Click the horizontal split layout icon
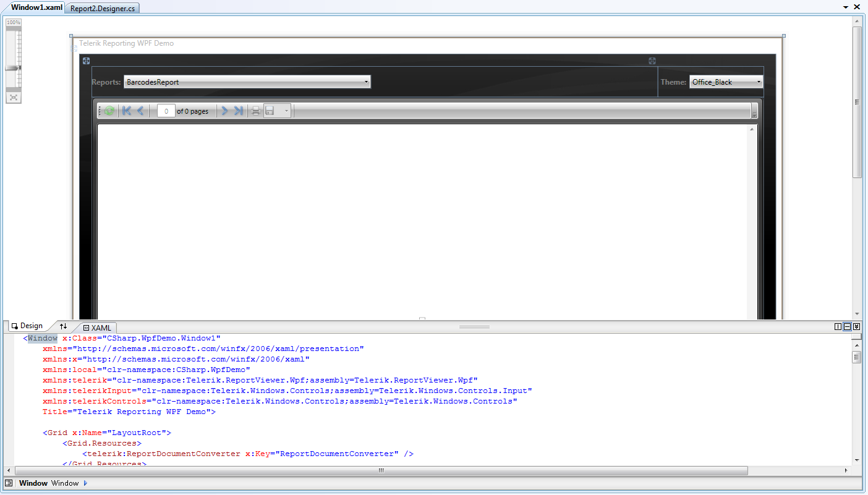This screenshot has width=868, height=495. pyautogui.click(x=848, y=326)
